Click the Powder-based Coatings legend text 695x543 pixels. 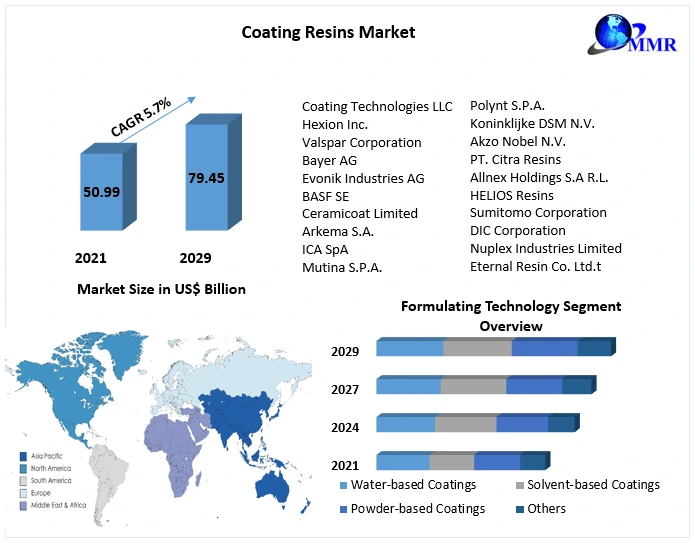click(x=418, y=509)
